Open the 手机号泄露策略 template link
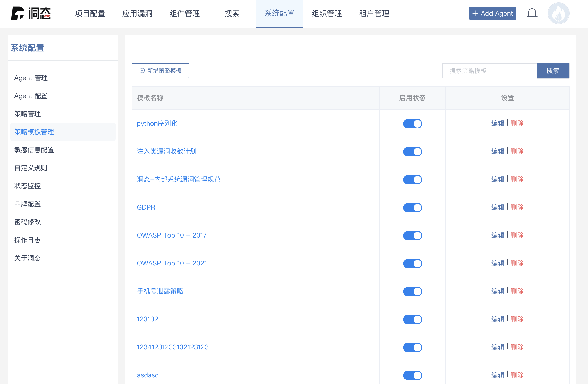The image size is (588, 384). pos(160,291)
